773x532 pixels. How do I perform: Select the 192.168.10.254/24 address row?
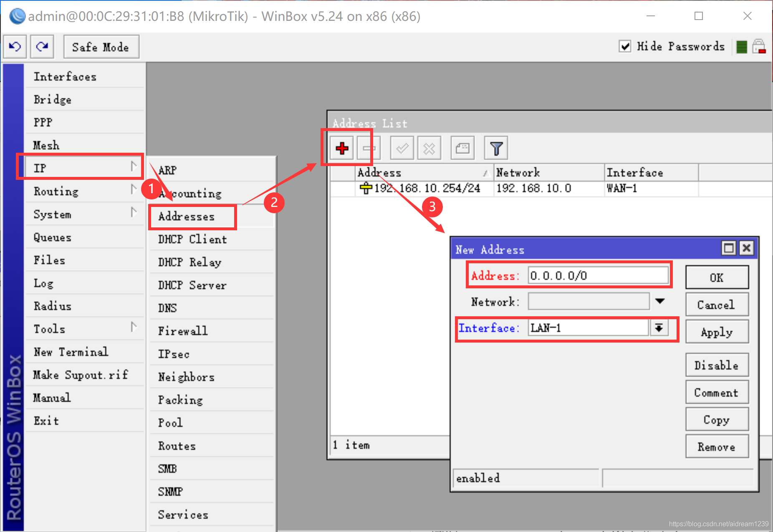(551, 188)
